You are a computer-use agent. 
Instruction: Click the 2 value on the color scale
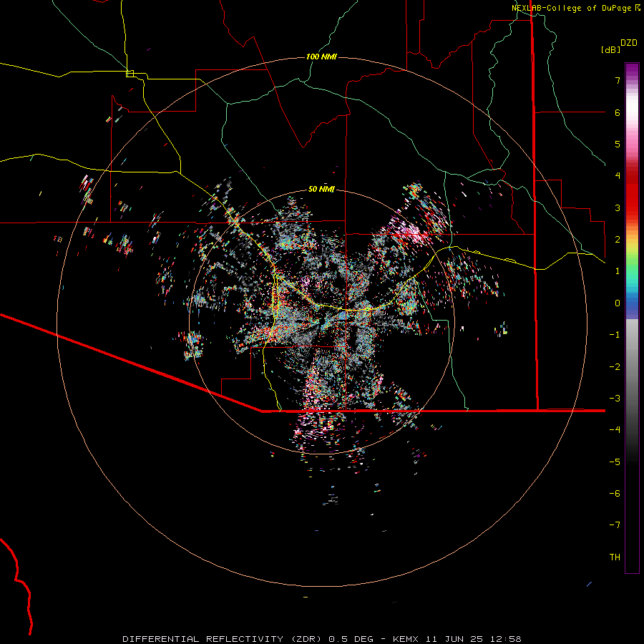(618, 240)
